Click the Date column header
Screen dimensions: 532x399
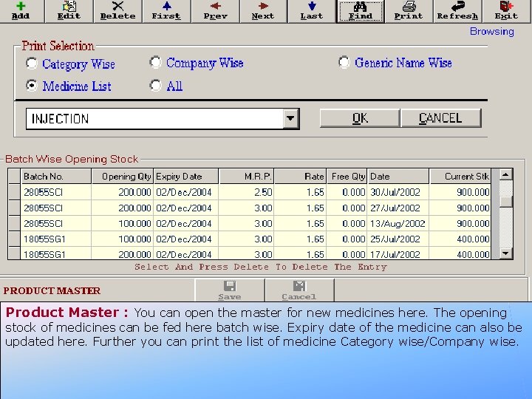(x=398, y=177)
